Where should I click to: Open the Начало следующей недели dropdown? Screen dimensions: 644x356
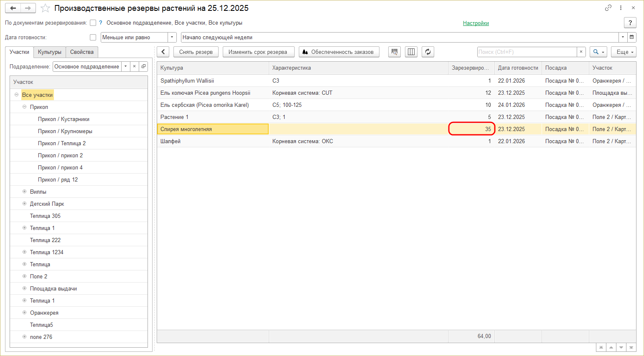[623, 37]
